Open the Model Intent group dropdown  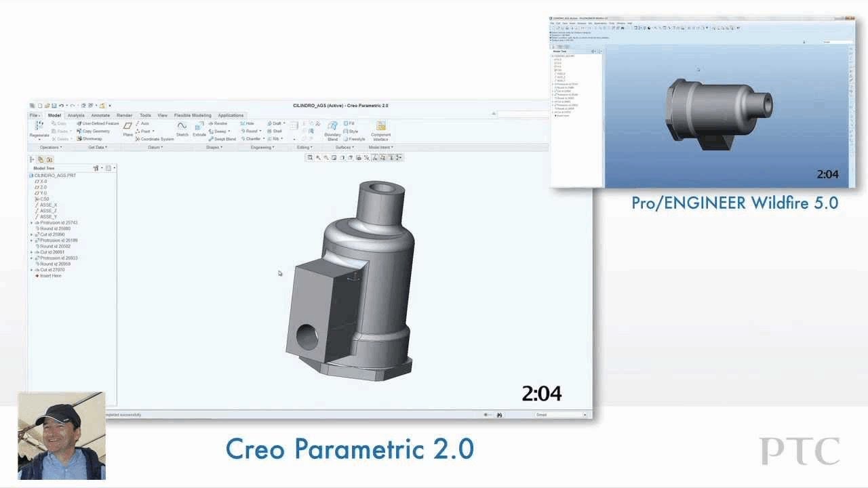tap(380, 147)
